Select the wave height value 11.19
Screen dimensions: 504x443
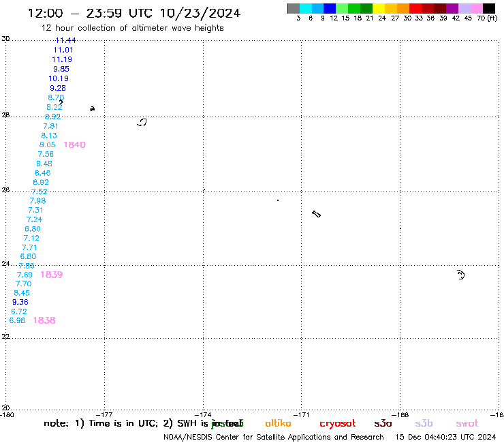pos(62,59)
